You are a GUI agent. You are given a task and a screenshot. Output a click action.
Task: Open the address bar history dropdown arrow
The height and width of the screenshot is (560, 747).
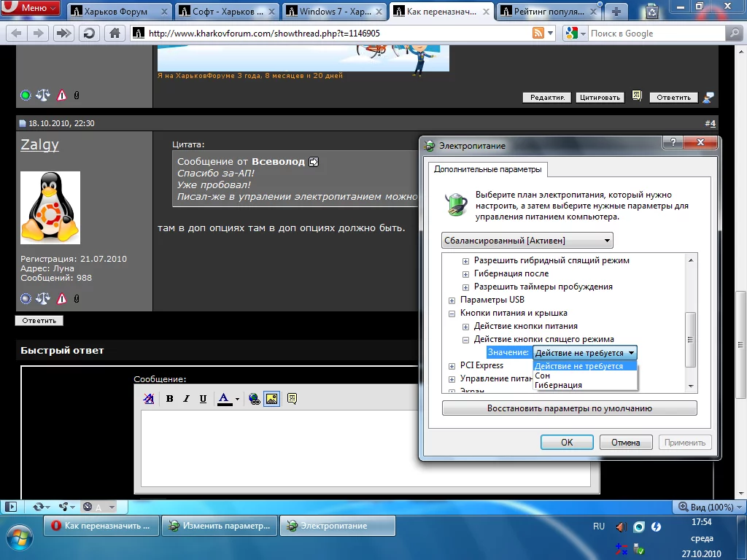[551, 34]
